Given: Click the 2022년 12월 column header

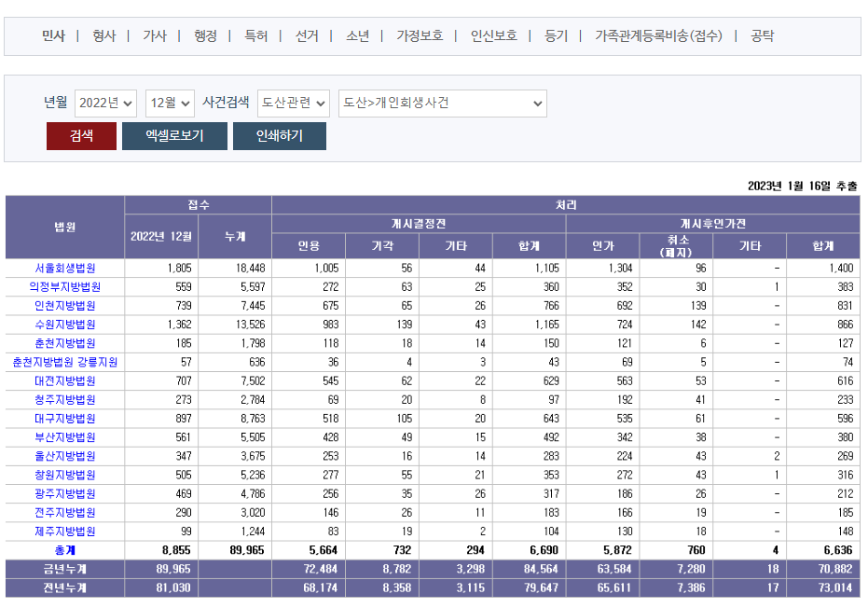Looking at the screenshot, I should tap(161, 237).
